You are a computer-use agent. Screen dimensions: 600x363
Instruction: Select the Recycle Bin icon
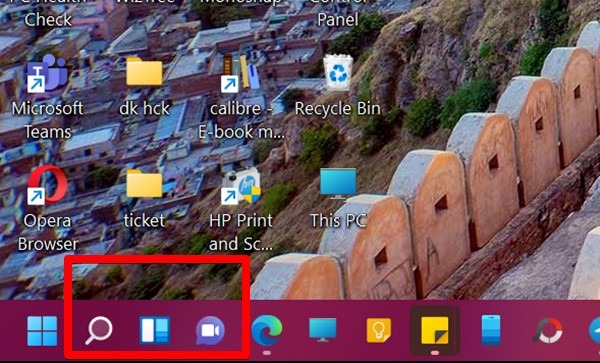[x=338, y=73]
